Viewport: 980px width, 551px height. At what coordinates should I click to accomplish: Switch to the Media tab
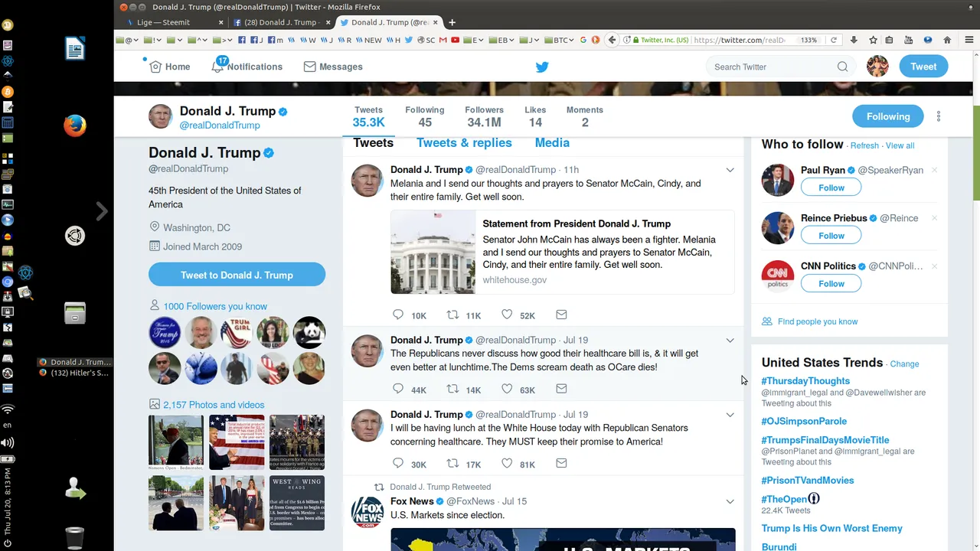coord(552,143)
